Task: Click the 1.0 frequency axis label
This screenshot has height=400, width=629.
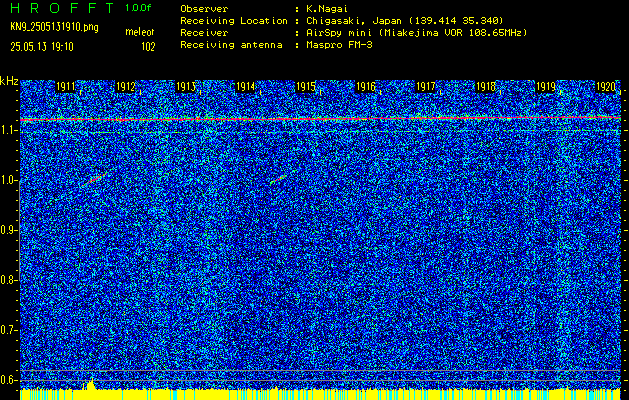Action: click(x=8, y=181)
